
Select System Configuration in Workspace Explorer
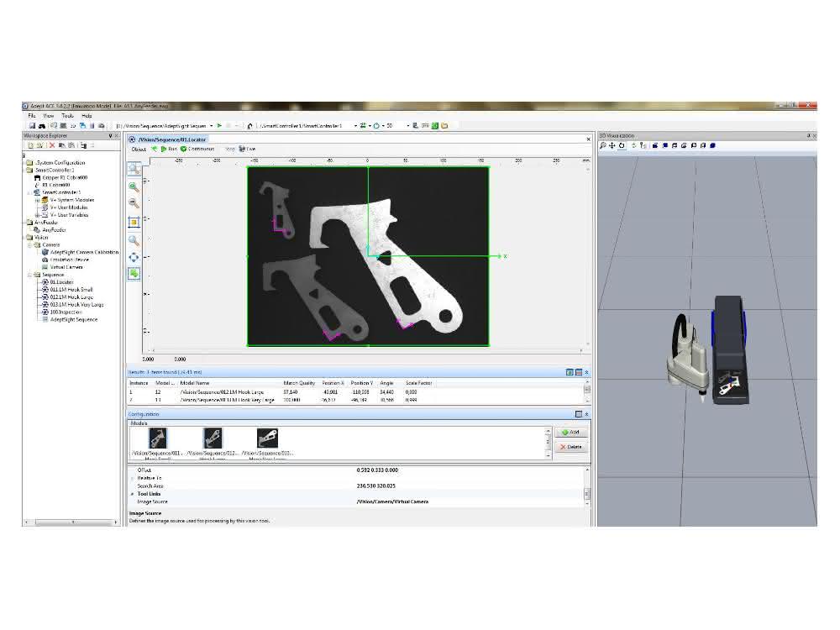click(60, 162)
